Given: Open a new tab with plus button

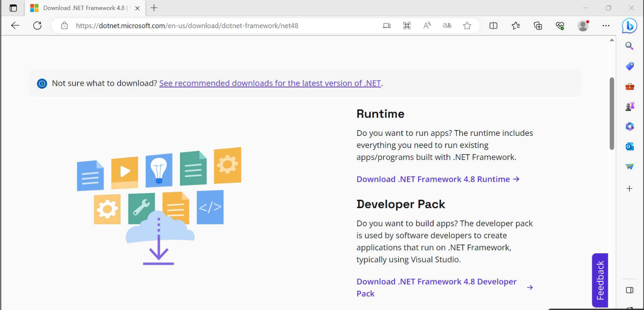Looking at the screenshot, I should pos(154,8).
